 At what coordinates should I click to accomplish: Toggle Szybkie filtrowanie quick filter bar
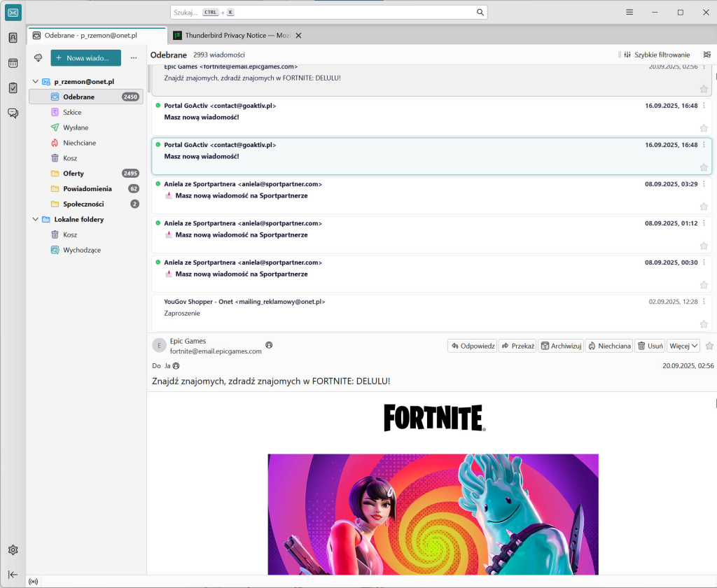point(657,55)
